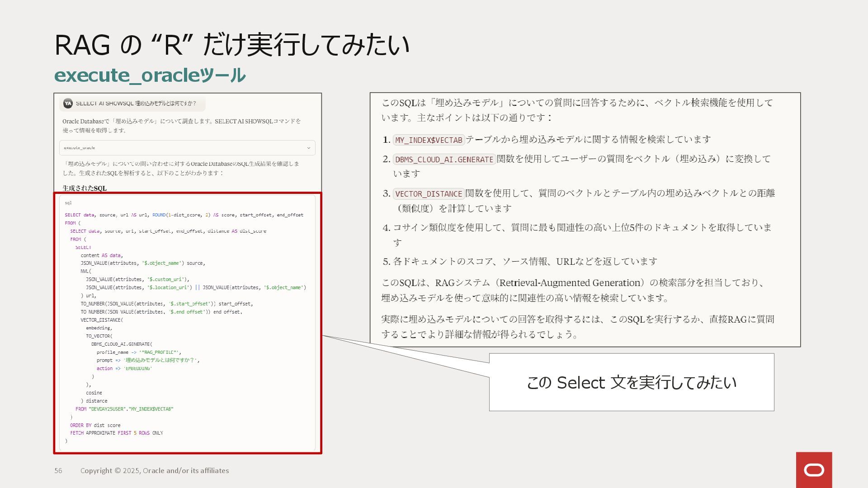Click the FETCH APPROXIMATE FIRST 5 ROWS line
Image resolution: width=868 pixels, height=488 pixels.
[116, 433]
